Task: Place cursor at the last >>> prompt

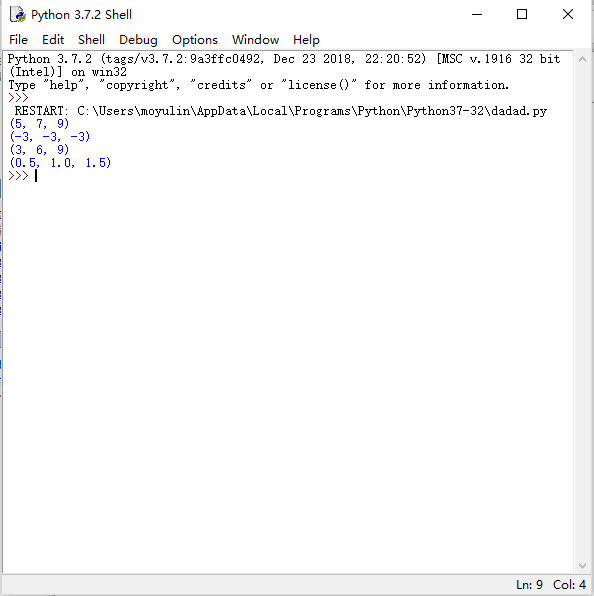Action: pyautogui.click(x=36, y=176)
